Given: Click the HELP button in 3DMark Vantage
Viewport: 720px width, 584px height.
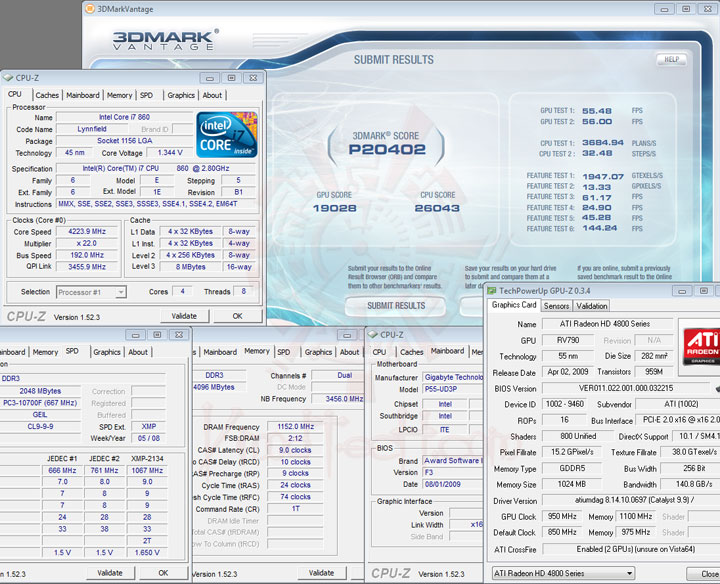Looking at the screenshot, I should click(672, 59).
